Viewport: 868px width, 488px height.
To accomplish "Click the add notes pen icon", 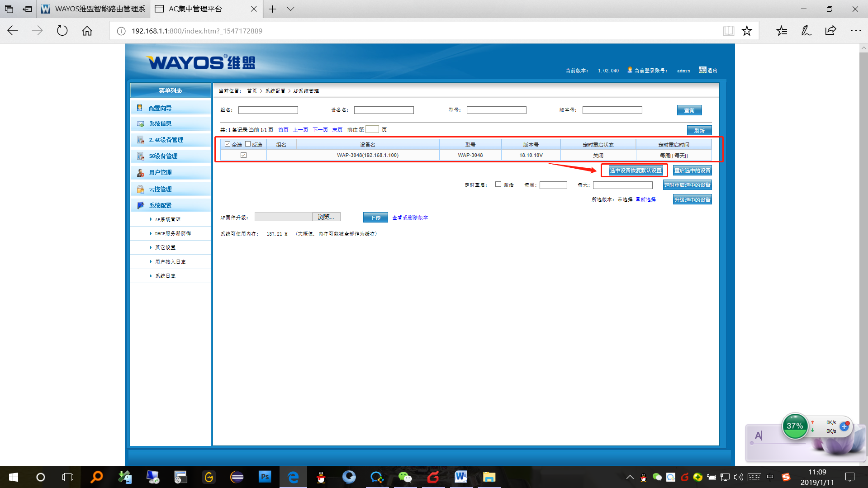I will [806, 31].
